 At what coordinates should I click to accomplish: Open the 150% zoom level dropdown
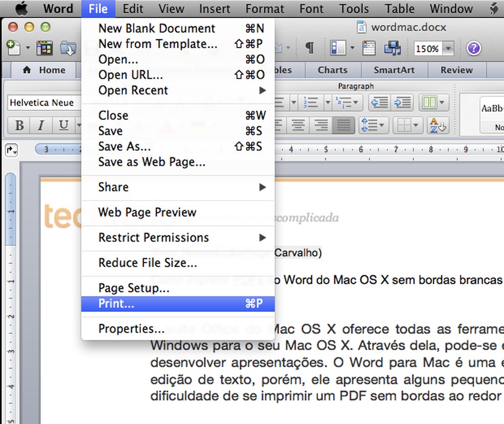point(447,48)
